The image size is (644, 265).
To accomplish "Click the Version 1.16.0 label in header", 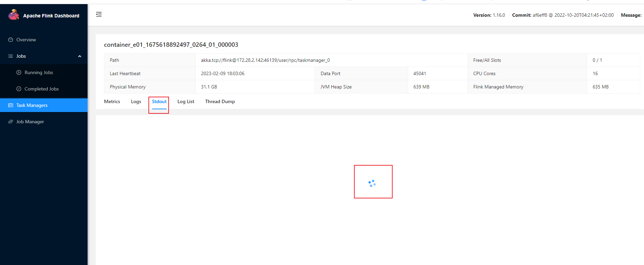I will pos(489,15).
